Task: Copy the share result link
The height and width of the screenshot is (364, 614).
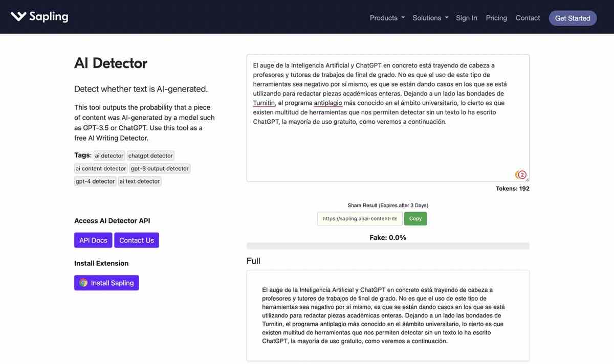Action: (415, 219)
